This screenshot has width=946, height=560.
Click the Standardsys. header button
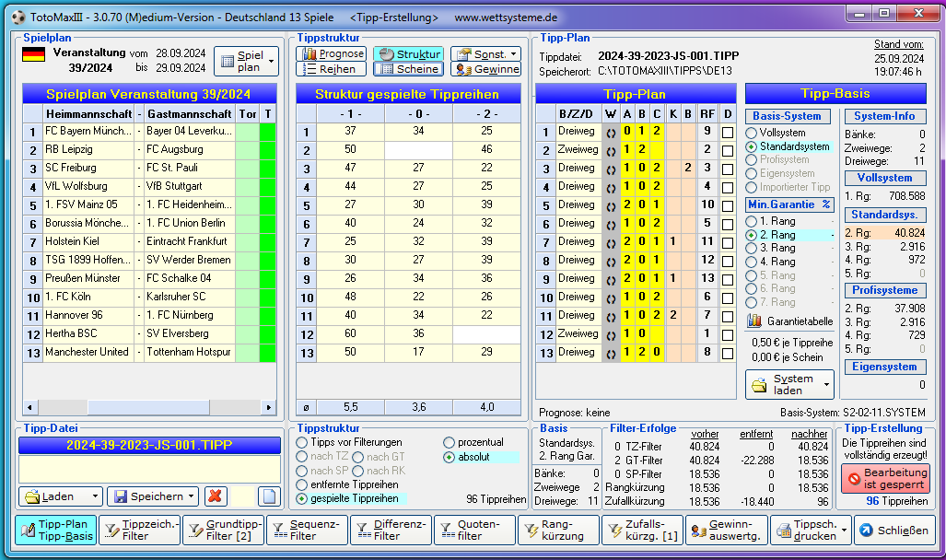[x=884, y=215]
